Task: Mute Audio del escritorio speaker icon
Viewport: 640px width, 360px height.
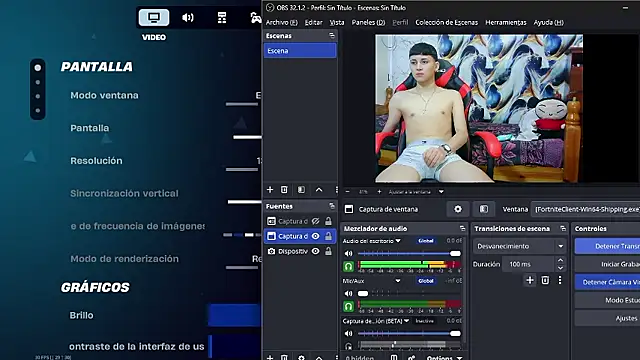Action: point(349,253)
